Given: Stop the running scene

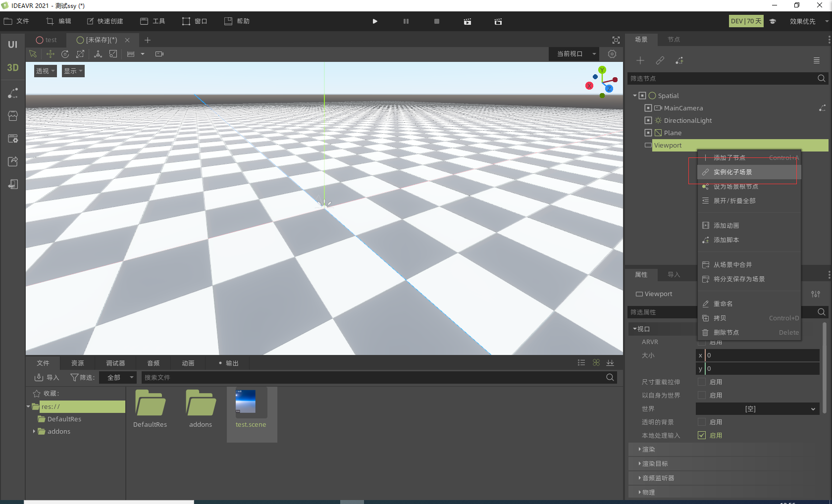Looking at the screenshot, I should (437, 21).
